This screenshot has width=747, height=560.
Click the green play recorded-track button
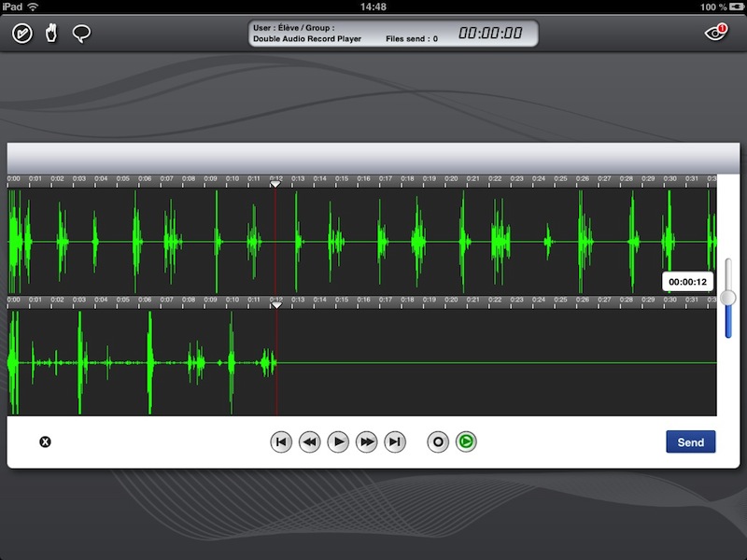point(466,441)
